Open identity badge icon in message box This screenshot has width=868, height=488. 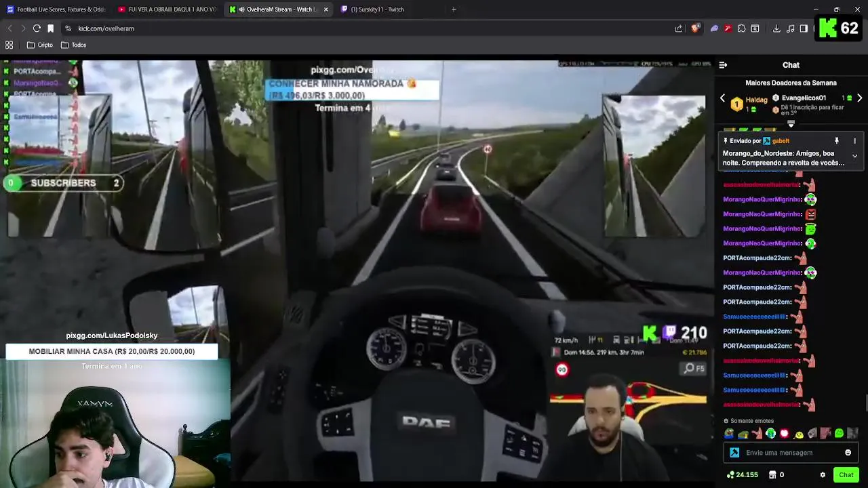[x=734, y=453]
